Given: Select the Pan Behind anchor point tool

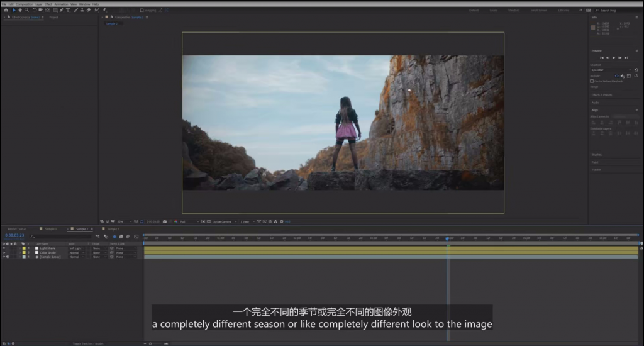Looking at the screenshot, I should tap(47, 10).
